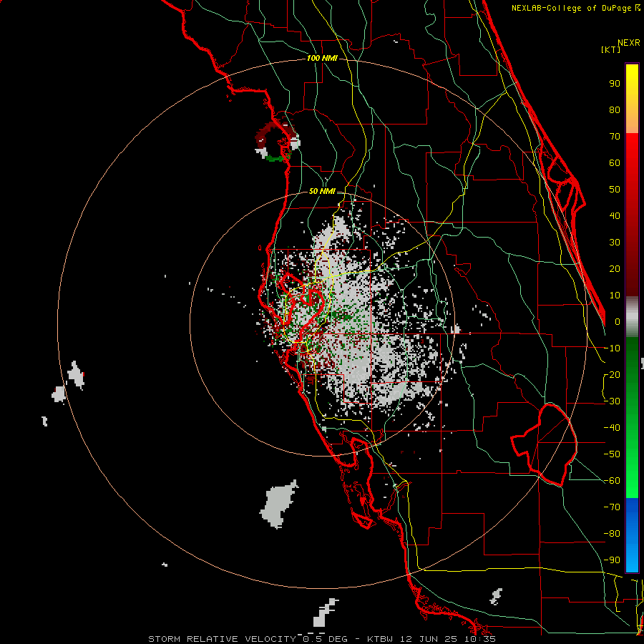Click the legend value 10
Image resolution: width=644 pixels, height=644 pixels.
tap(615, 296)
